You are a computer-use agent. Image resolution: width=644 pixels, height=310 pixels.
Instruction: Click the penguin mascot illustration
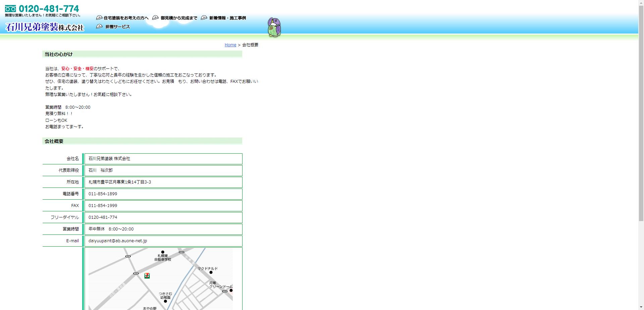pyautogui.click(x=274, y=28)
